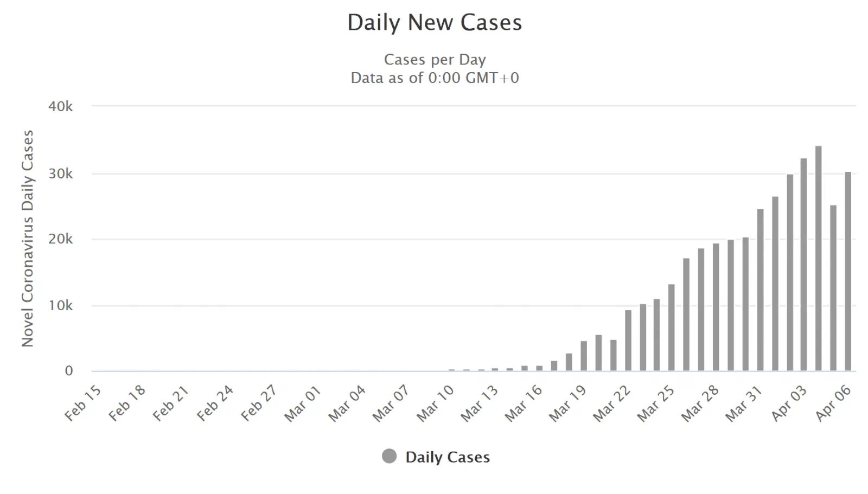Click the Mar 16 x-axis label

coord(524,404)
